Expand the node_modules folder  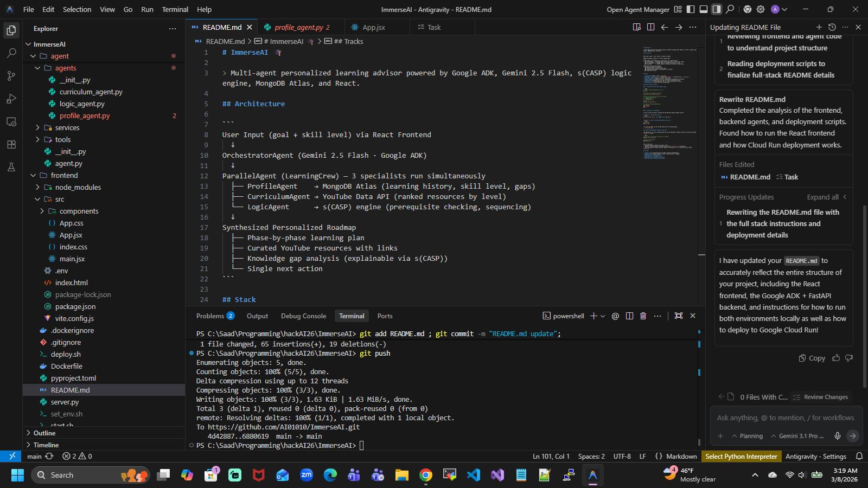point(37,188)
